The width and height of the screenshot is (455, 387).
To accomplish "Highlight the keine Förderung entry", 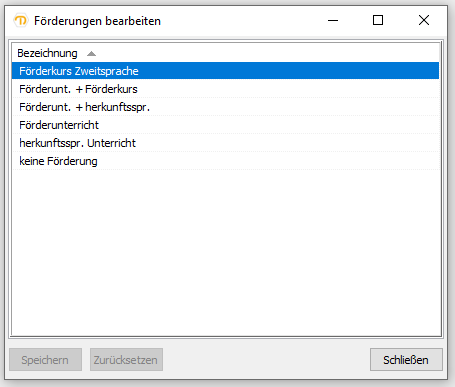I will click(x=225, y=161).
